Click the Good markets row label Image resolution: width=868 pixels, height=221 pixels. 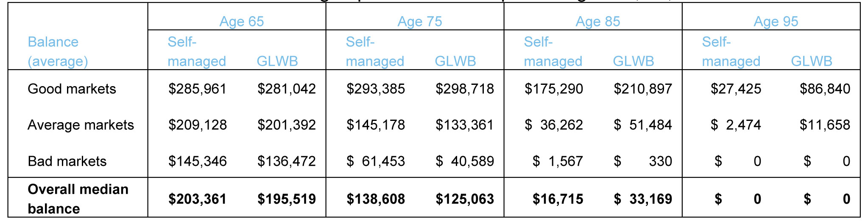click(72, 89)
